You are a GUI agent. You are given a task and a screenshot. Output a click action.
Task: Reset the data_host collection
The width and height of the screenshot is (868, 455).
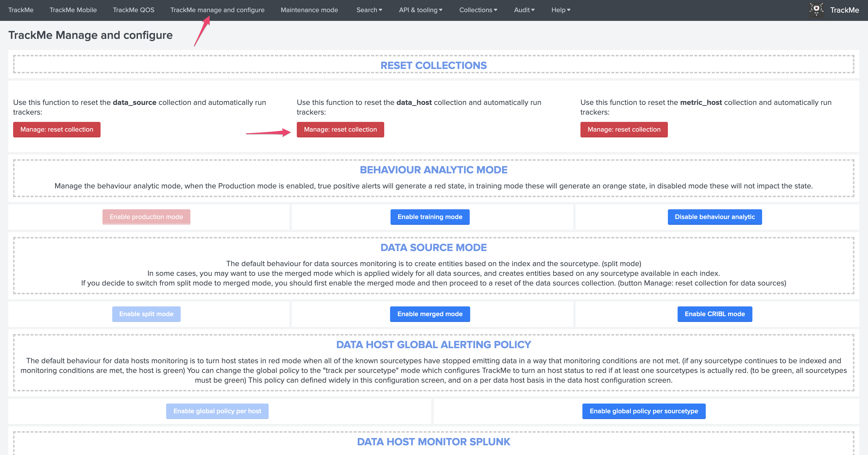point(340,129)
